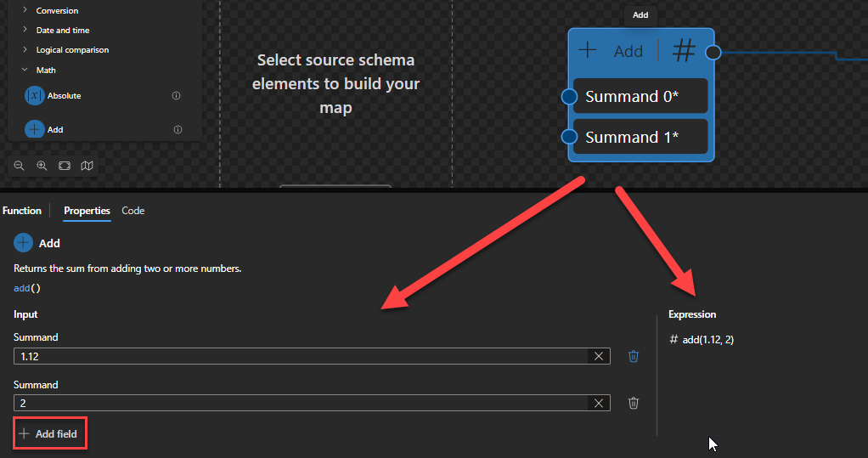Image resolution: width=868 pixels, height=458 pixels.
Task: Click the info icon beside Absolute
Action: 177,96
